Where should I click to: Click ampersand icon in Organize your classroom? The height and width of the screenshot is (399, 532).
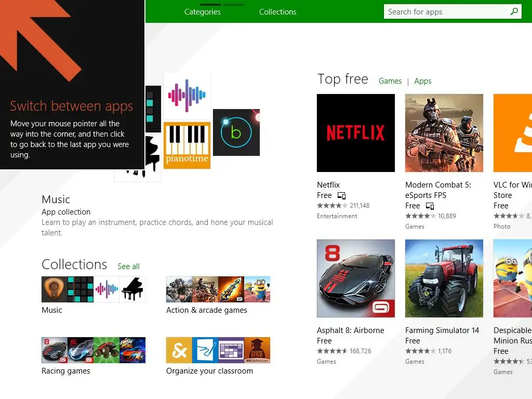pos(179,350)
